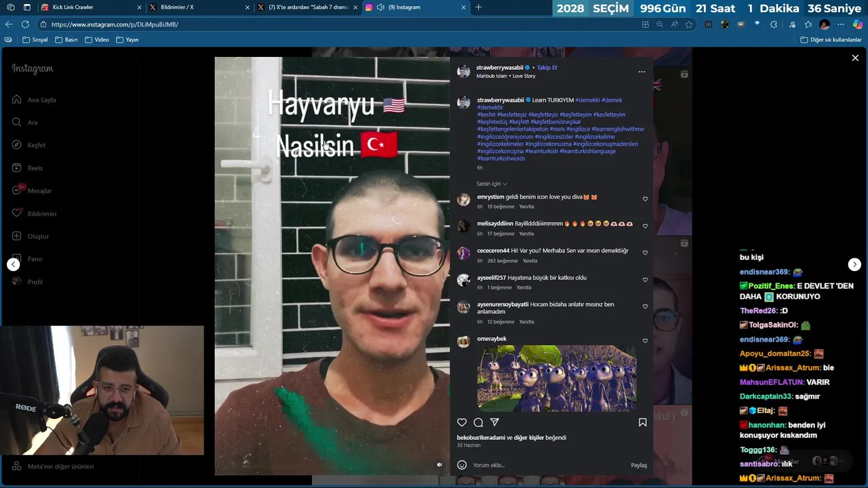Click the 'Yorum ekle...' comment field

549,466
